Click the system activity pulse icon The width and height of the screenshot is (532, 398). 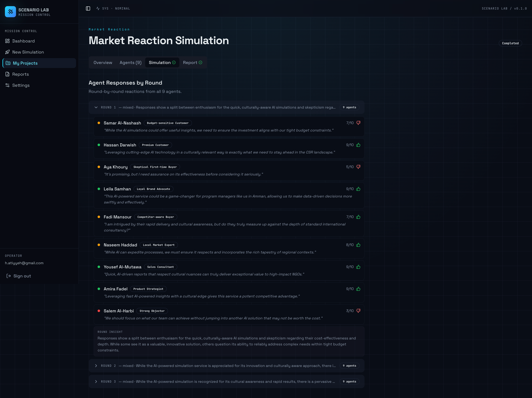click(x=98, y=8)
